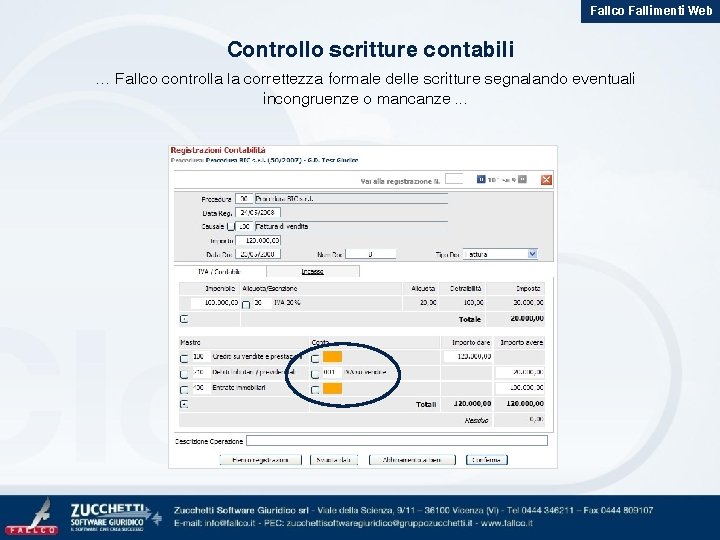Open the Conto lookup on the Crediti su vendite row

coord(315,358)
